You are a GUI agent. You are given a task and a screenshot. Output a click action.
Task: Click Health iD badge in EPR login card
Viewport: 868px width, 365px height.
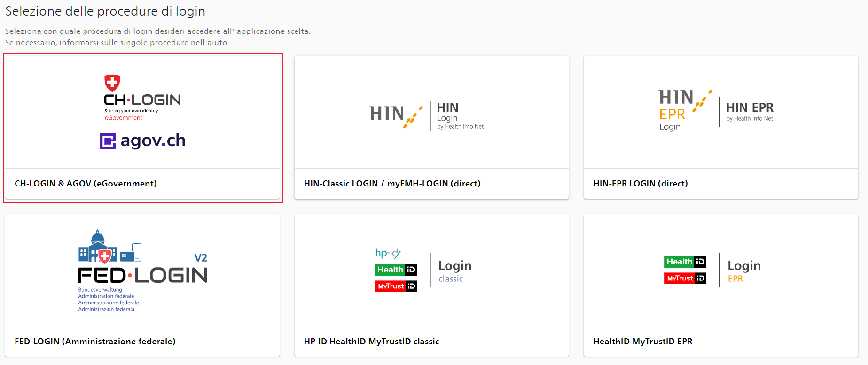tap(685, 262)
